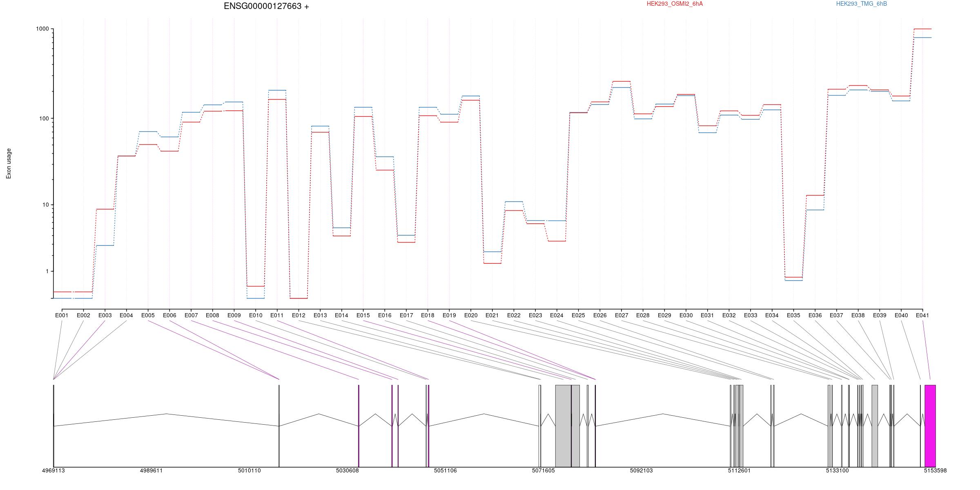
Task: Click exon label E010
Action: (256, 315)
